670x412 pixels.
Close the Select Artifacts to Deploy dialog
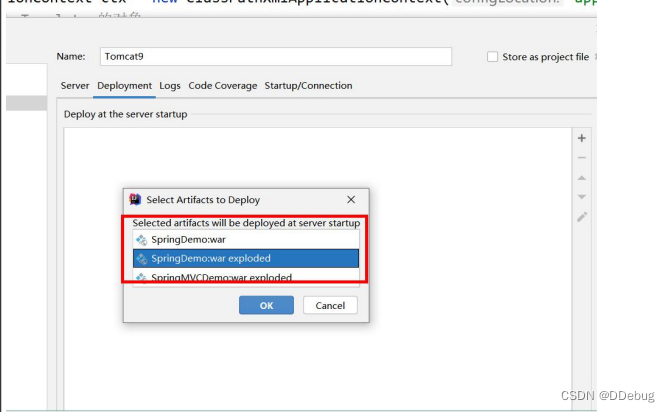[x=351, y=200]
